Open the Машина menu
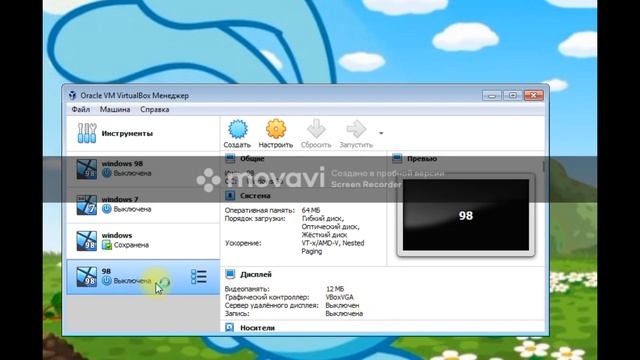This screenshot has width=640, height=360. pyautogui.click(x=115, y=109)
